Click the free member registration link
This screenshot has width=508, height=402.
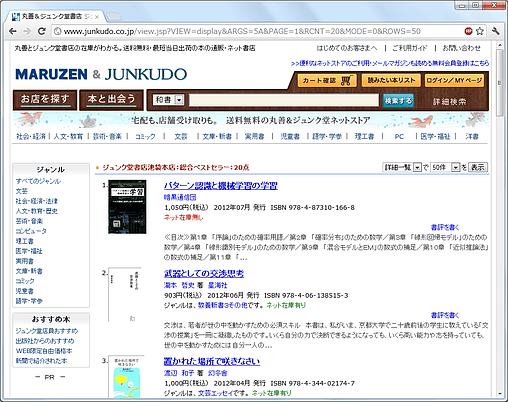[x=390, y=63]
